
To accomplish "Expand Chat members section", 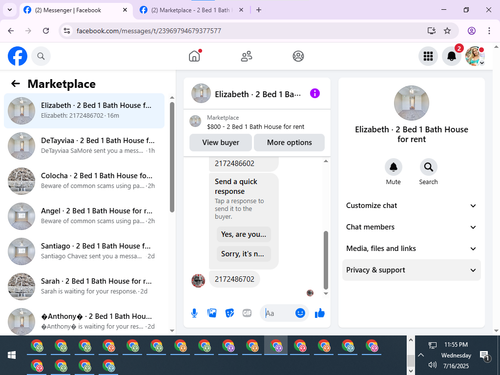I will (x=411, y=227).
